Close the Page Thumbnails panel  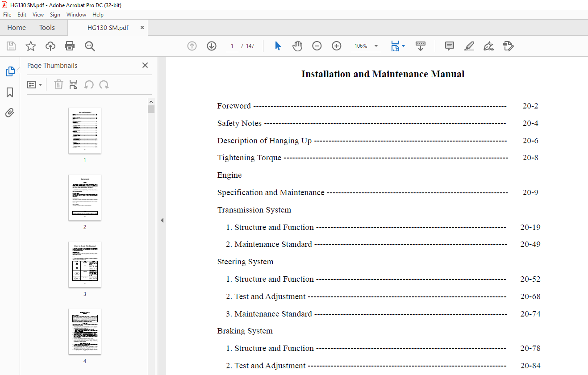pos(145,65)
